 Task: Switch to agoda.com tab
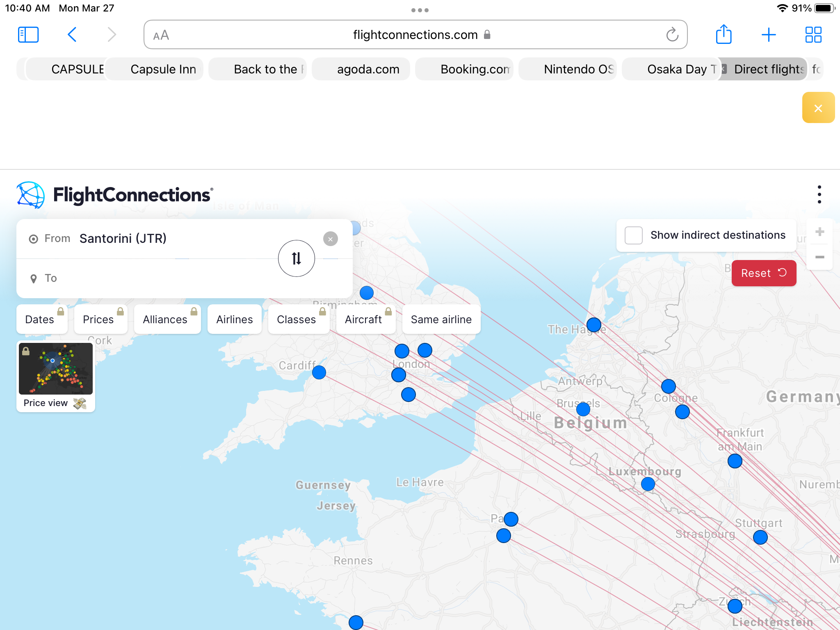tap(361, 69)
